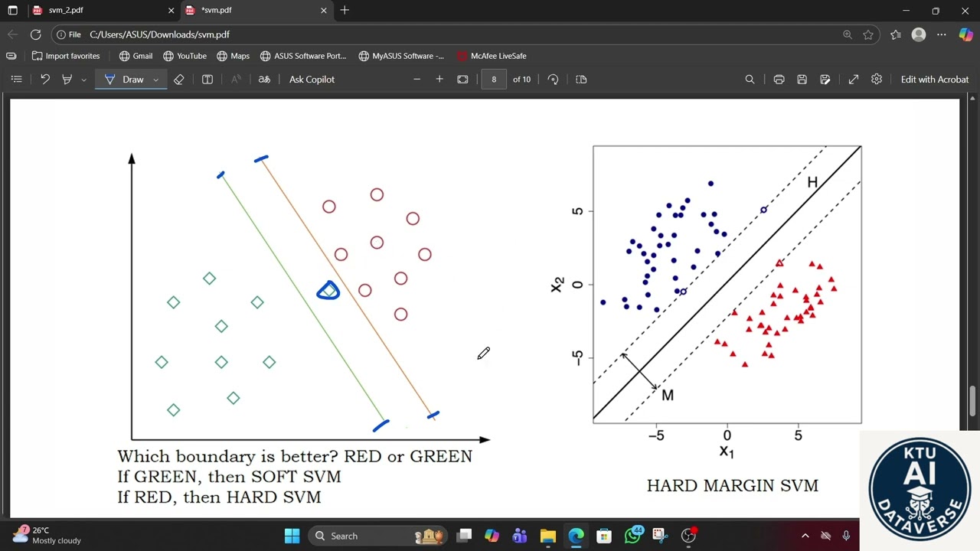Undo the last drawing action
The height and width of the screenshot is (551, 980).
click(x=44, y=80)
